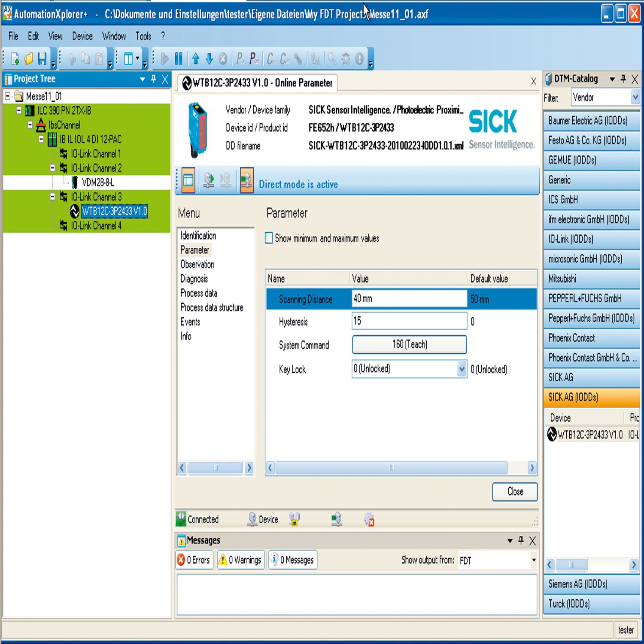This screenshot has width=644, height=644.
Task: Click the Paste clipboard toolbar icon
Action: 99,58
